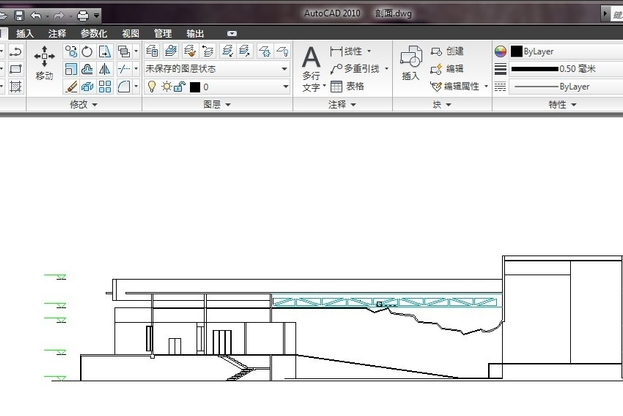Click the Table (表格) tool

tap(346, 86)
